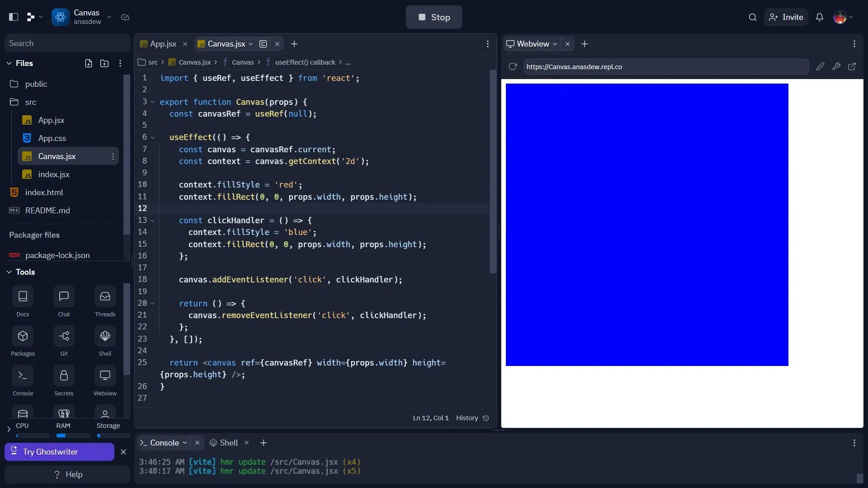868x488 pixels.
Task: Open the Shell tool from the sidebar
Action: coord(105,341)
